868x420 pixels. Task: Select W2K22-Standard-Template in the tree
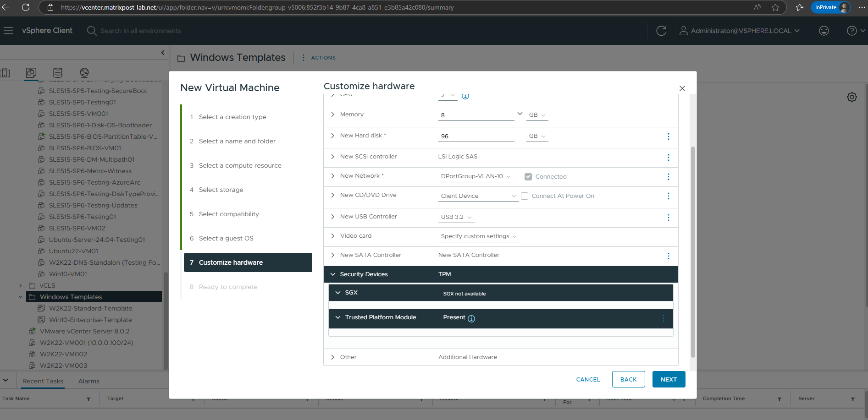click(x=91, y=308)
